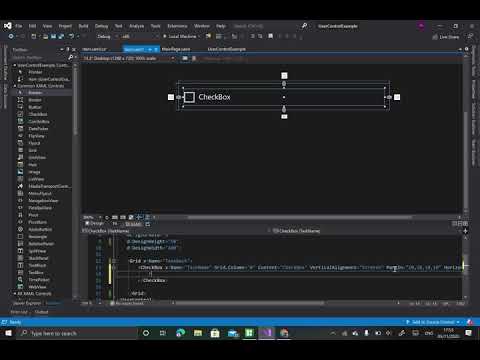This screenshot has height=360, width=480.
Task: Switch to the MainPage.xaml tab
Action: (x=176, y=49)
